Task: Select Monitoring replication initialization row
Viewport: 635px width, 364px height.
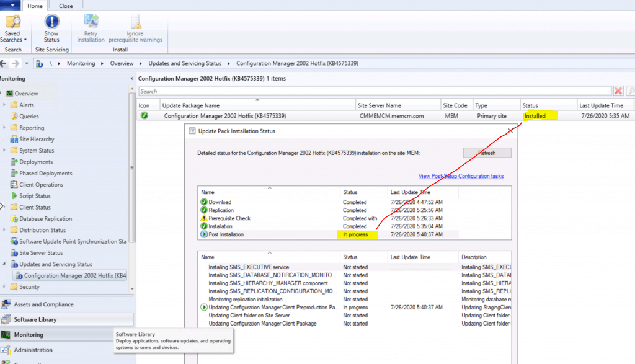Action: point(355,300)
